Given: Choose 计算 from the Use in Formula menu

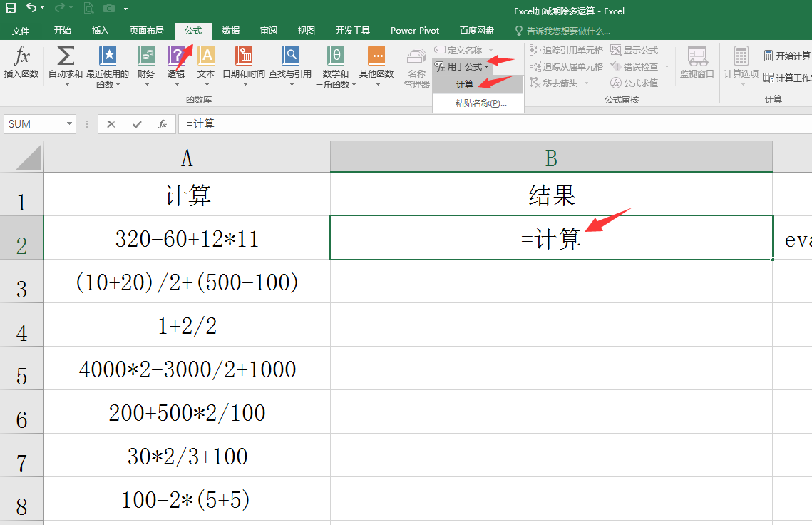Looking at the screenshot, I should [x=465, y=85].
